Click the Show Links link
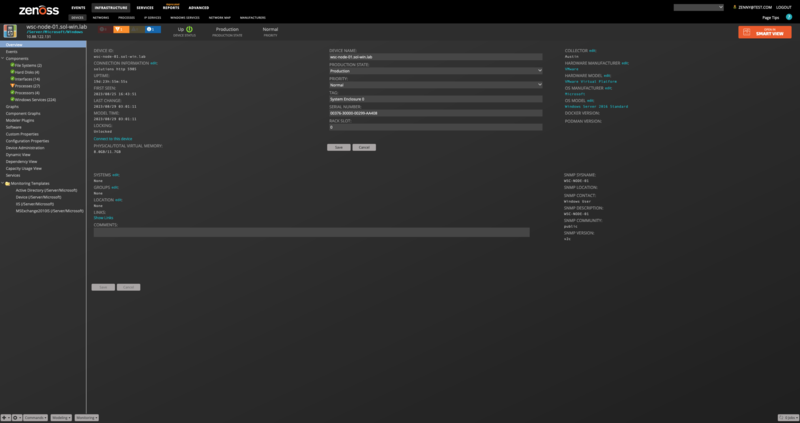 (x=104, y=218)
